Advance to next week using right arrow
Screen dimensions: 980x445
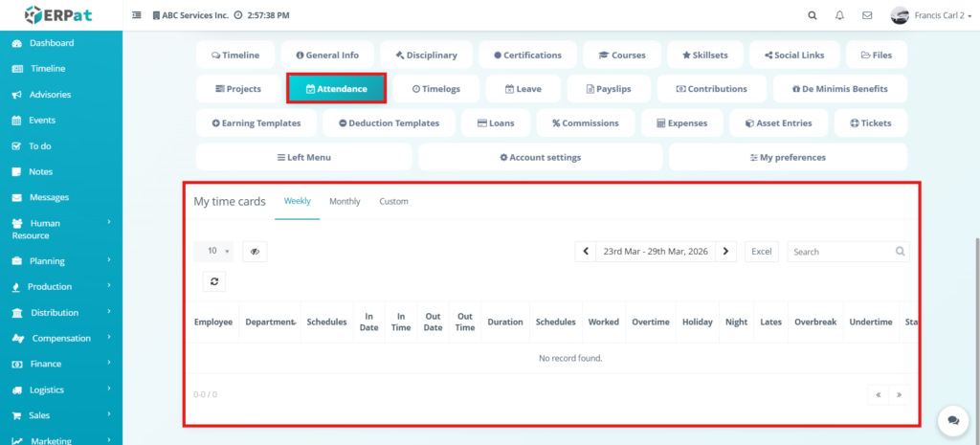click(726, 252)
